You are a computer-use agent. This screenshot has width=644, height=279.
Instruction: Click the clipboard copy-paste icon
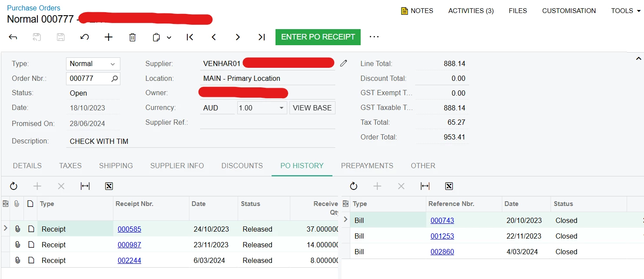[156, 37]
